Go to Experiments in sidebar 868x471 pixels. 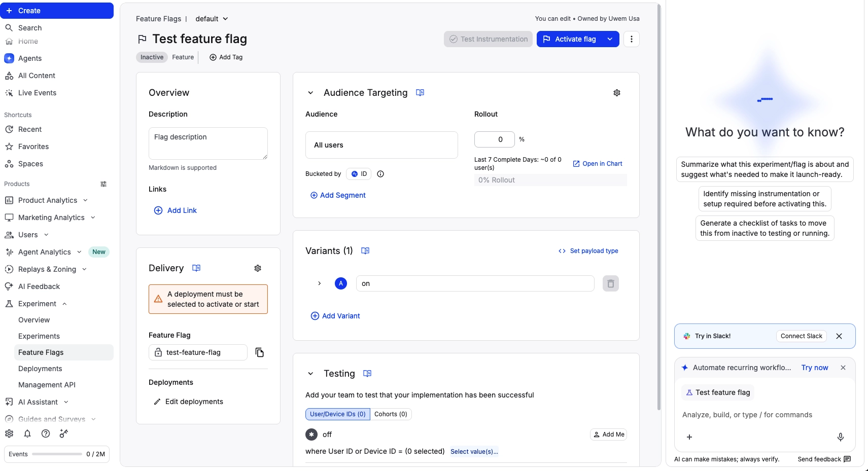click(39, 336)
